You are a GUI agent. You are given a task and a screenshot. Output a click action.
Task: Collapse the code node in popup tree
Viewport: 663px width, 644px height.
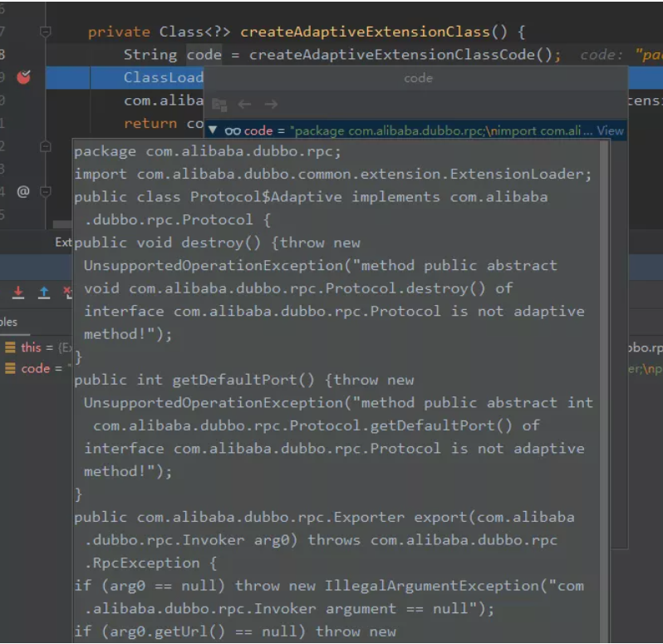(x=213, y=130)
